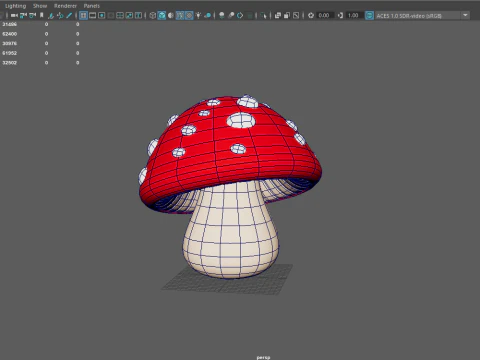Toggle the Safe Action display
This screenshot has width=480, height=360.
tap(129, 15)
